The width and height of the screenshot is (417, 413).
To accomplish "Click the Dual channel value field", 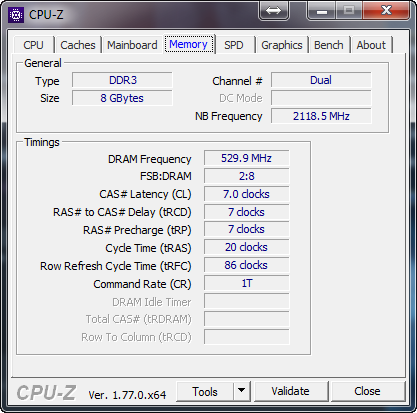I will coord(321,80).
